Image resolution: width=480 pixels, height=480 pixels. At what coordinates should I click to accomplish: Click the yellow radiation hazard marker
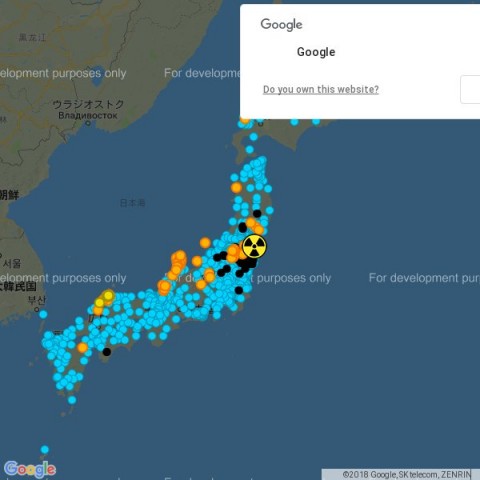[x=254, y=246]
